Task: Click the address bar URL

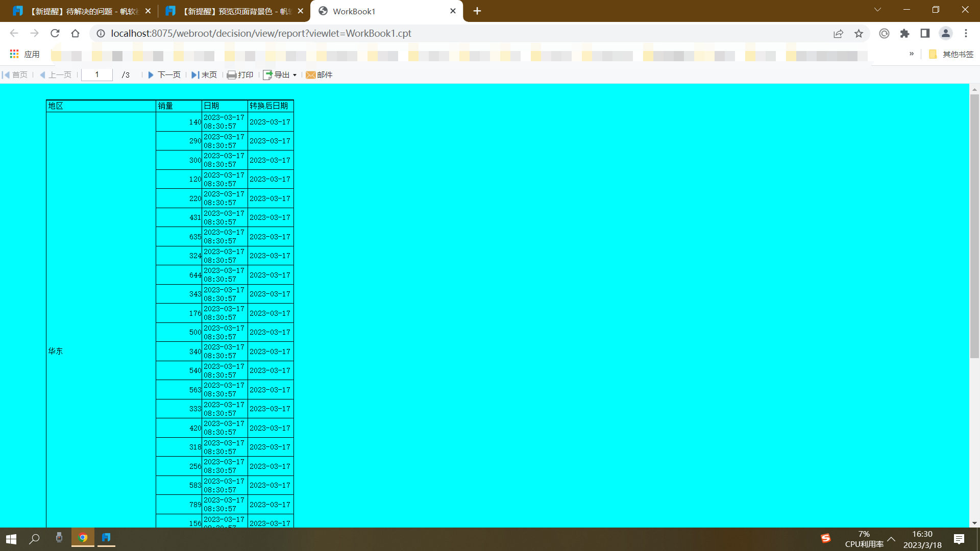Action: pyautogui.click(x=261, y=33)
